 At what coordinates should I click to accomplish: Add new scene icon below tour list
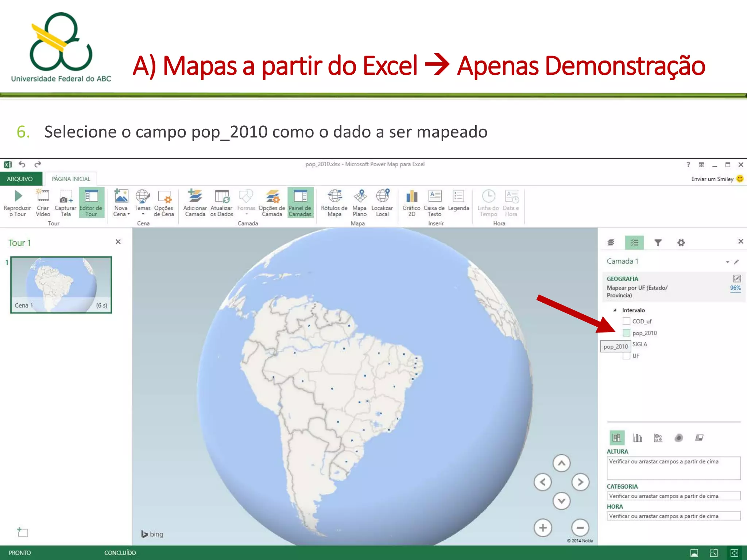[x=22, y=532]
